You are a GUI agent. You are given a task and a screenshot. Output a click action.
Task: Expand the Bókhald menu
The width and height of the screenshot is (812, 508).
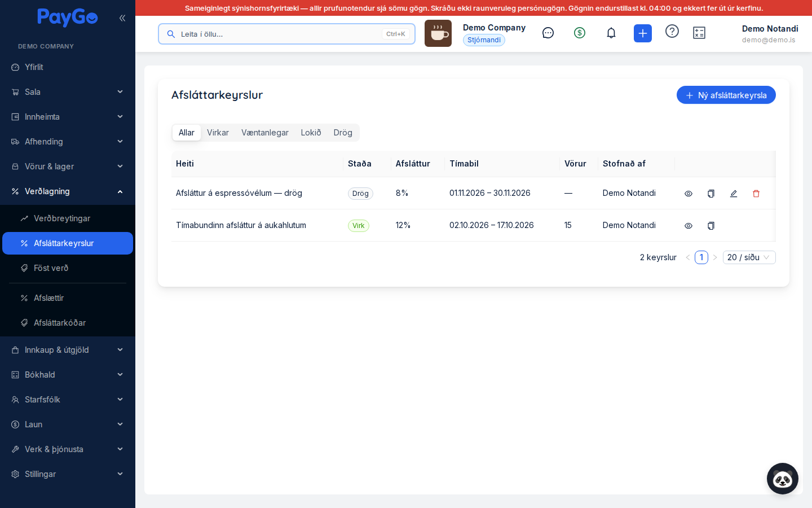68,375
